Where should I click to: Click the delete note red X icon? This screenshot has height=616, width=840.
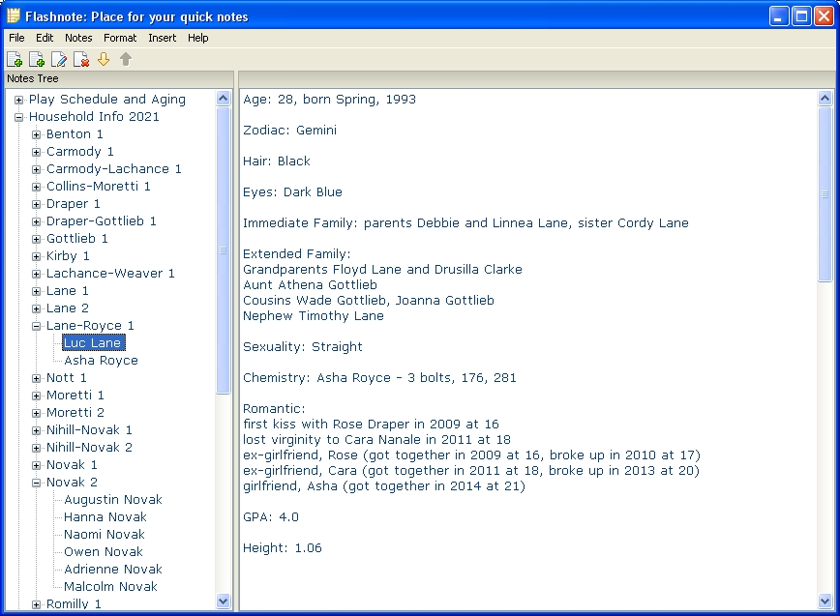(81, 59)
